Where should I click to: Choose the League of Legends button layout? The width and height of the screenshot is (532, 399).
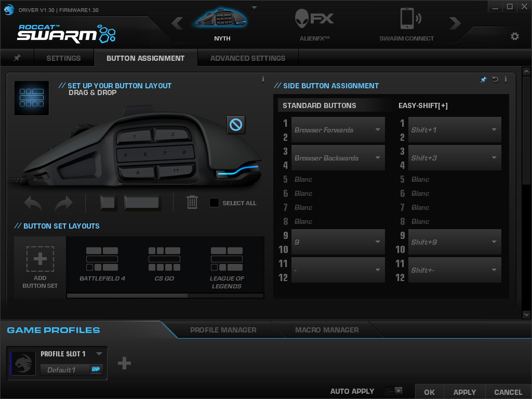[227, 268]
